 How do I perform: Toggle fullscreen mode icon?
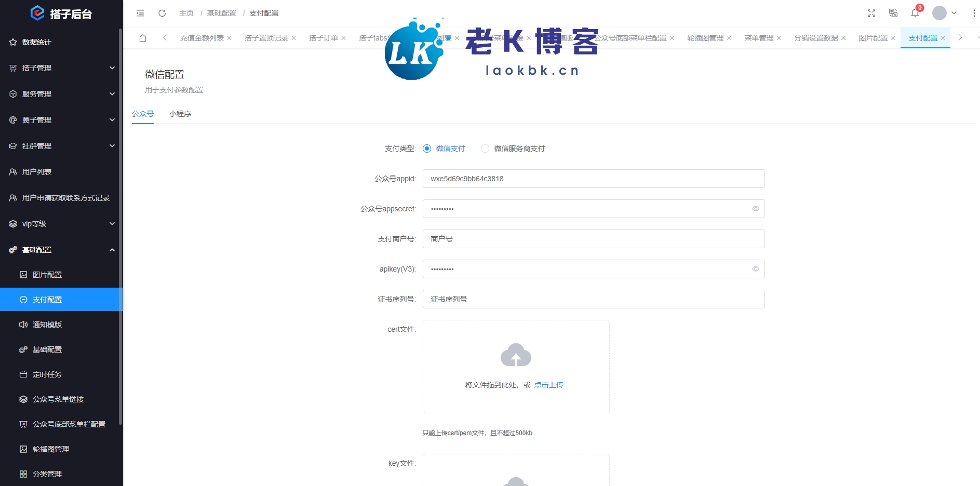click(x=871, y=13)
